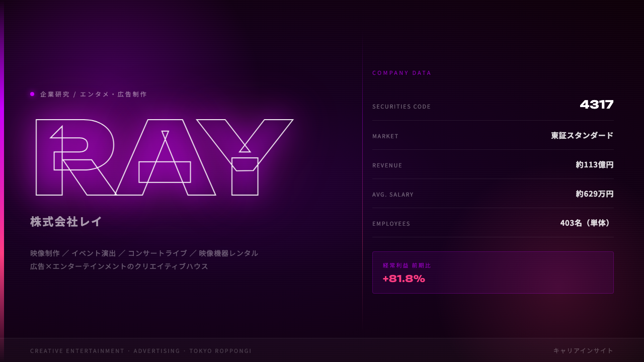Click the REVENUE value 約113億円

coord(595,164)
